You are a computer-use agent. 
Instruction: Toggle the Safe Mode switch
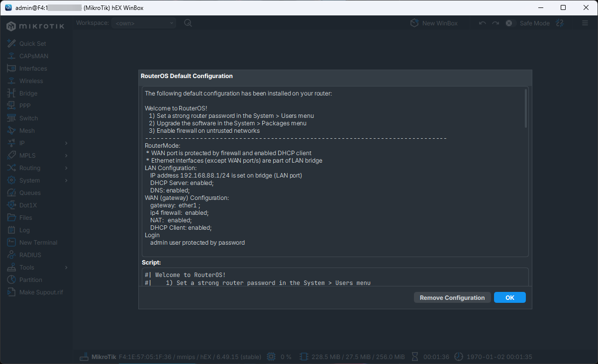point(509,23)
